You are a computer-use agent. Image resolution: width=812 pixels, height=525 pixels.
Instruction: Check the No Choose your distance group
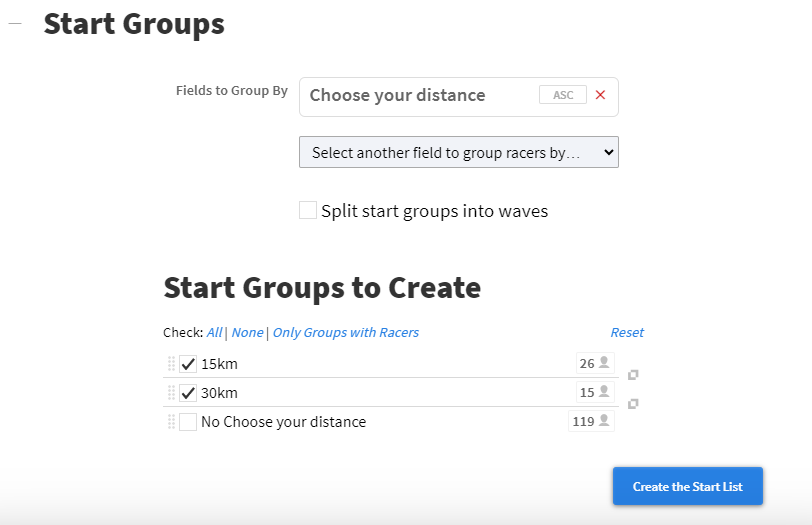click(x=188, y=422)
